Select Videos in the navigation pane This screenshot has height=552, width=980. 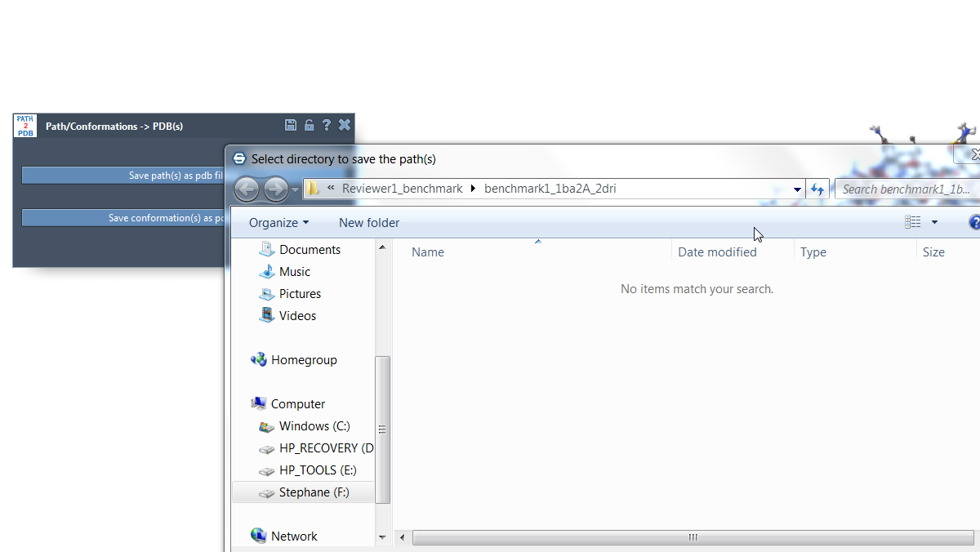tap(287, 316)
